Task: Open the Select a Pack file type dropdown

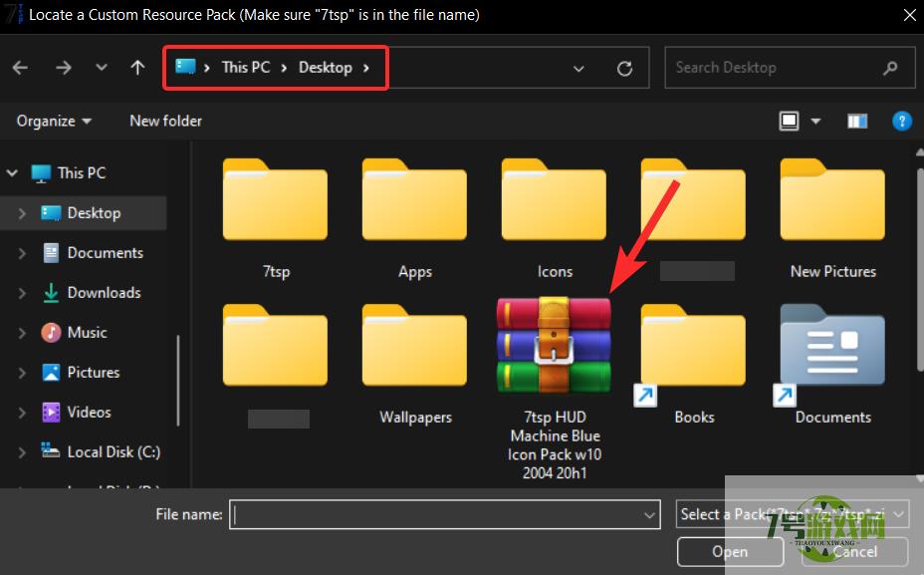Action: (x=792, y=514)
